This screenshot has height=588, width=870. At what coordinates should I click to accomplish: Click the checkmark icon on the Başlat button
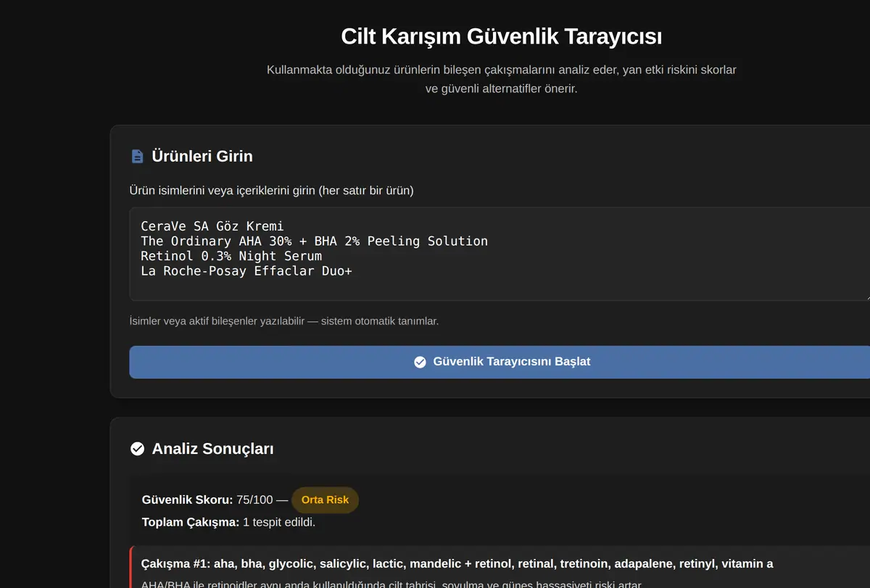pyautogui.click(x=420, y=362)
